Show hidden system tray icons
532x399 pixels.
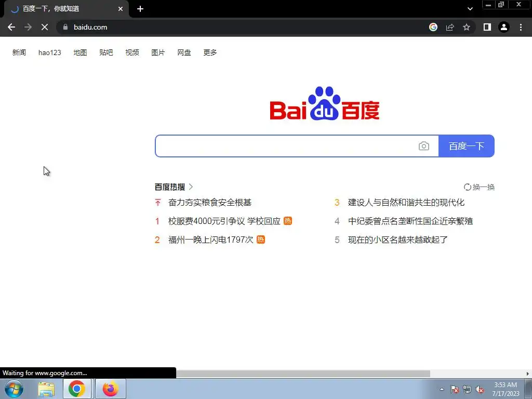(442, 389)
